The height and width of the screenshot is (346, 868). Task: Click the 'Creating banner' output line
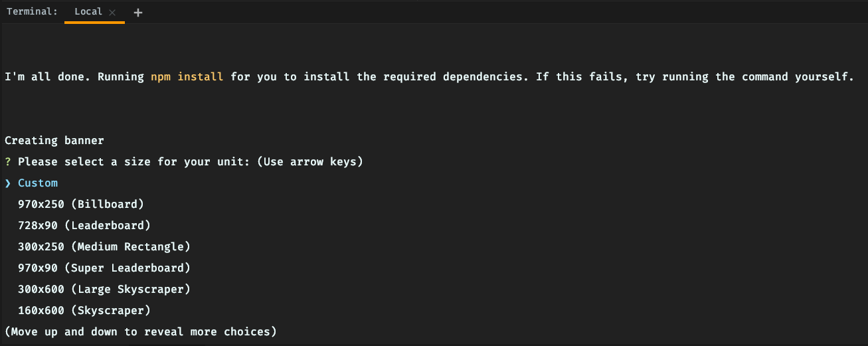tap(54, 140)
